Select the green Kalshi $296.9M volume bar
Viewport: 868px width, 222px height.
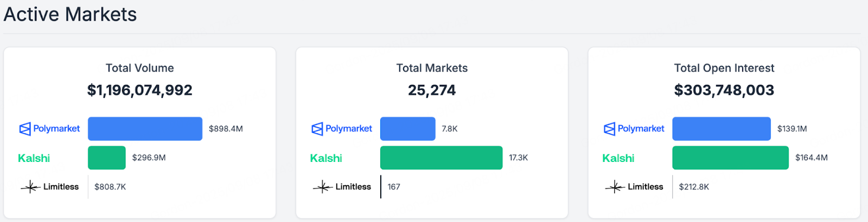pyautogui.click(x=107, y=158)
